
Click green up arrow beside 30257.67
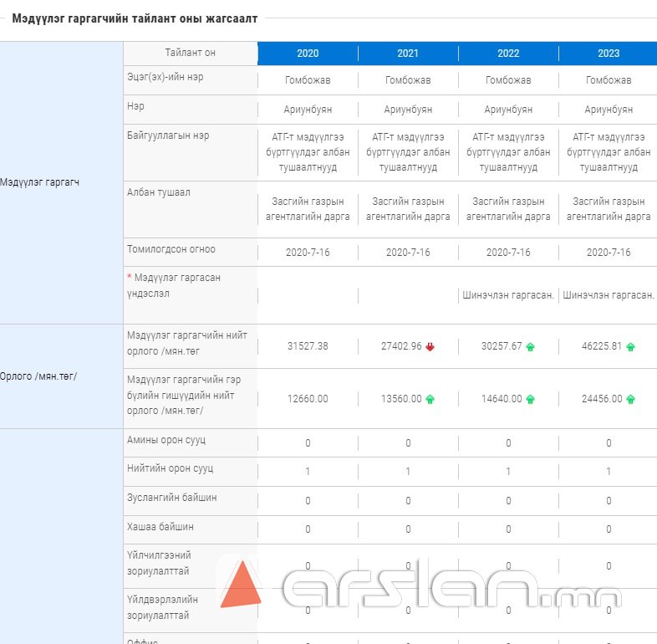531,347
